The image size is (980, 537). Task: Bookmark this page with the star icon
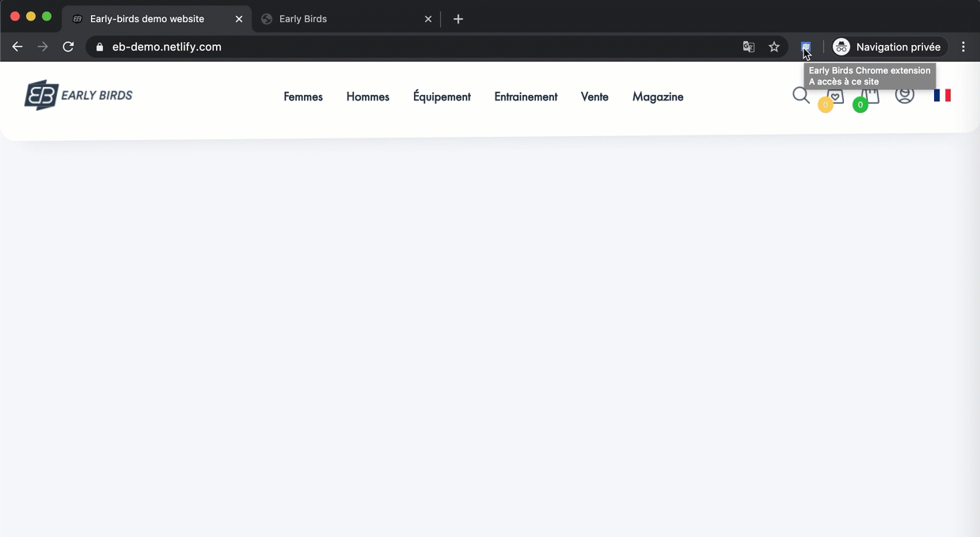[x=774, y=47]
